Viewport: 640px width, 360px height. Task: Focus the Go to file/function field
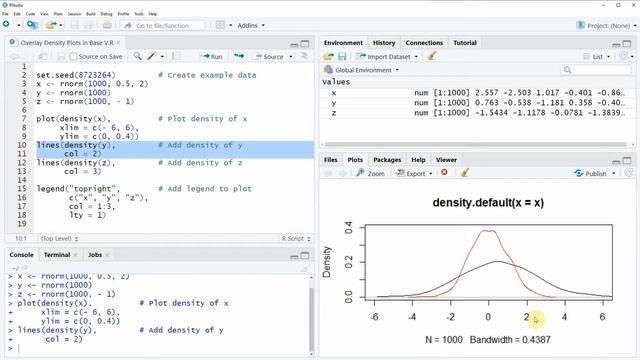coord(162,25)
